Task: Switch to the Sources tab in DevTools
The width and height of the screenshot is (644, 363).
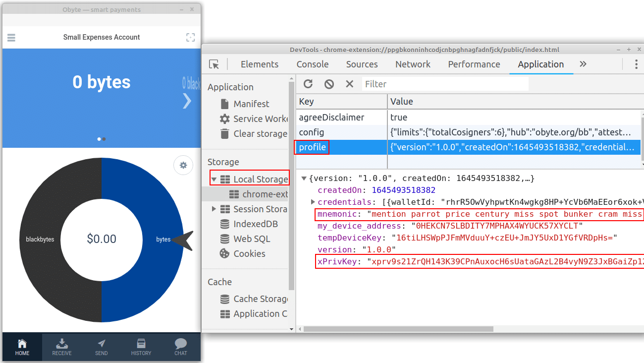Action: [x=362, y=64]
